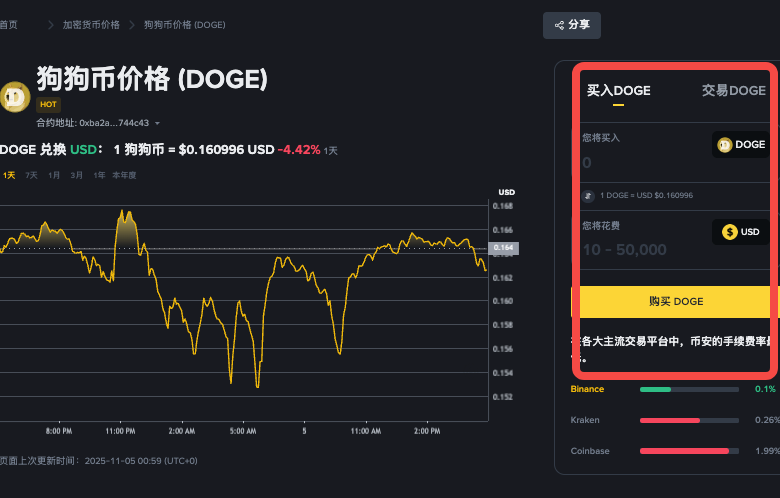Click the 11:00 PM time axis label
This screenshot has width=780, height=498.
click(x=120, y=431)
